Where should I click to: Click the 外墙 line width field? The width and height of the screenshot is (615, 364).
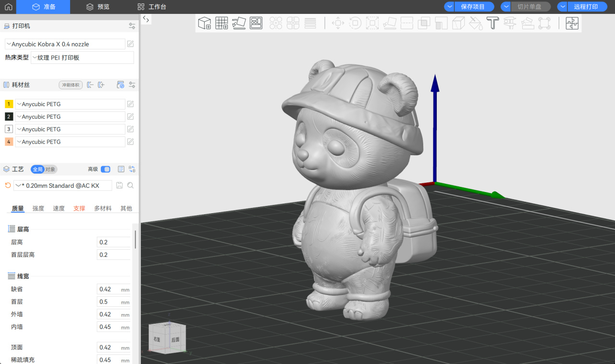tap(114, 314)
